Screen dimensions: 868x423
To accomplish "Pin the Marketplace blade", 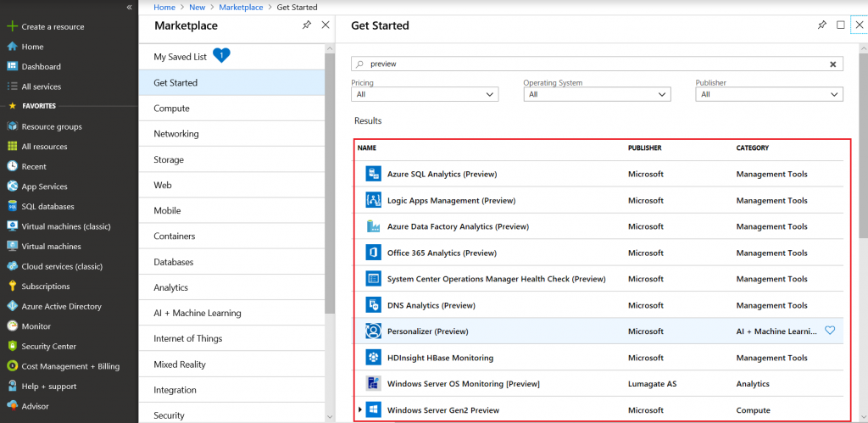I will tap(307, 25).
